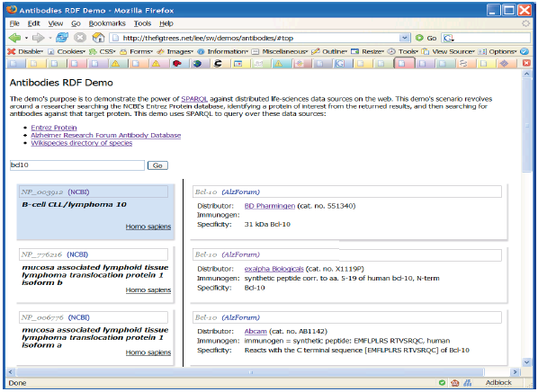
Task: Click (AlzForum) link in BD Pharmingen result
Action: click(240, 192)
